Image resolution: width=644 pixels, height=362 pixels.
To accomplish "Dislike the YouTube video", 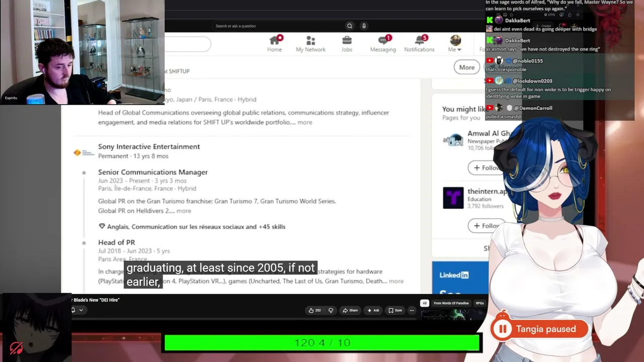I will (x=331, y=310).
